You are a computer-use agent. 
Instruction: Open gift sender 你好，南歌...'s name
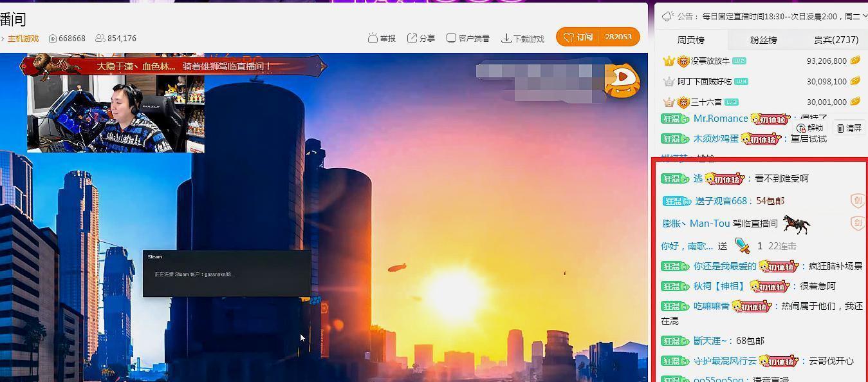click(687, 246)
